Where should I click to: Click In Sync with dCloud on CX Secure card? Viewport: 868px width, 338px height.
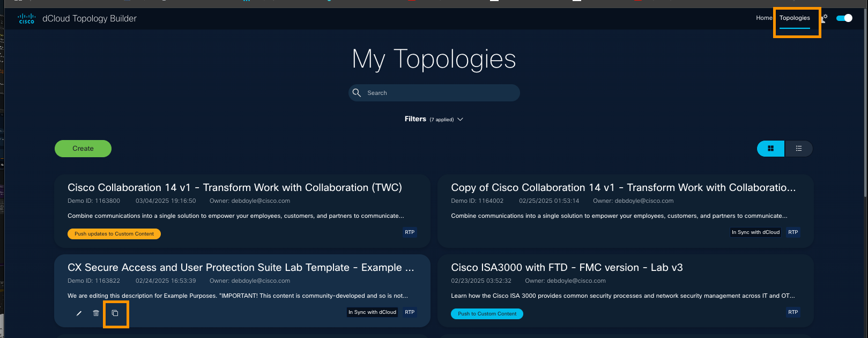[x=372, y=312]
